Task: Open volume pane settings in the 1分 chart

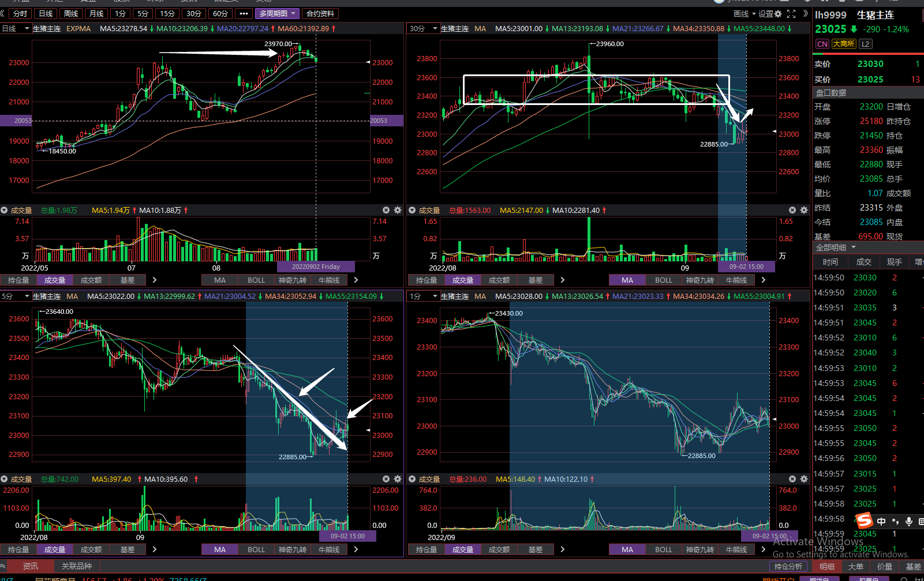Action: (804, 479)
